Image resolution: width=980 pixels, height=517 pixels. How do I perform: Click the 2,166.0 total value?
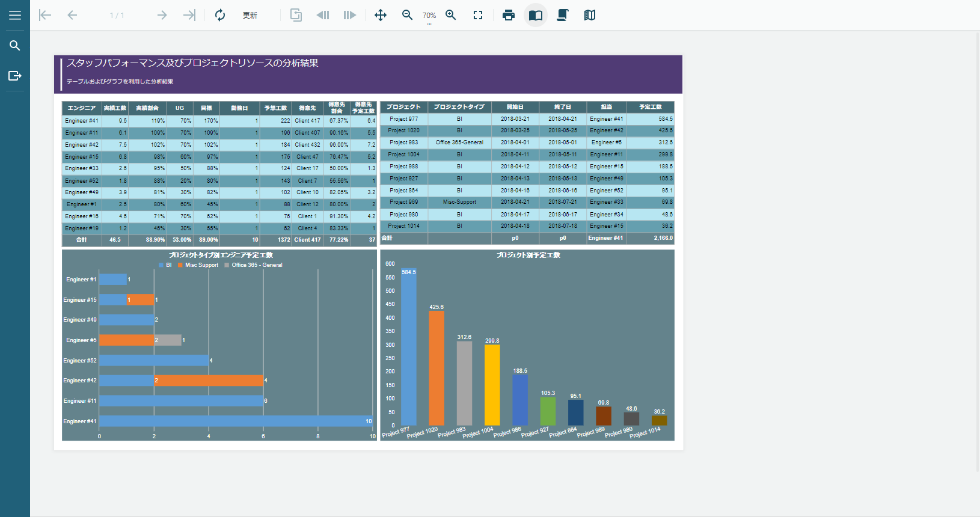pos(663,238)
